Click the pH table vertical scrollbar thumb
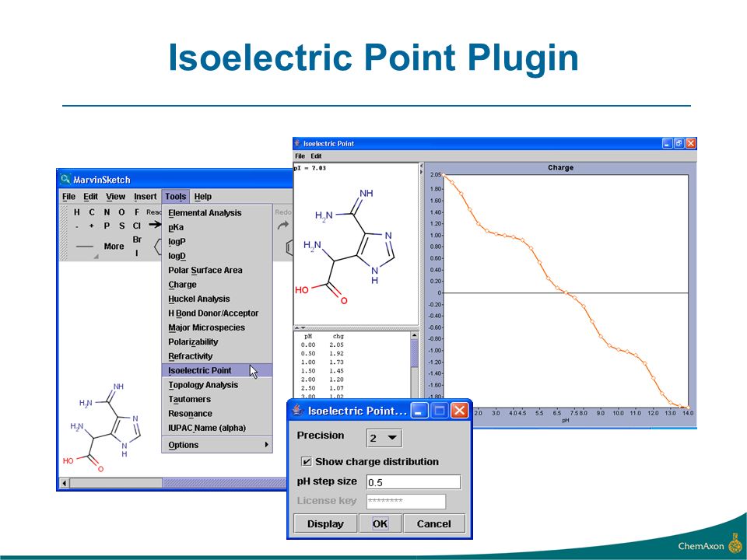Screen dimensions: 747x560 click(414, 353)
